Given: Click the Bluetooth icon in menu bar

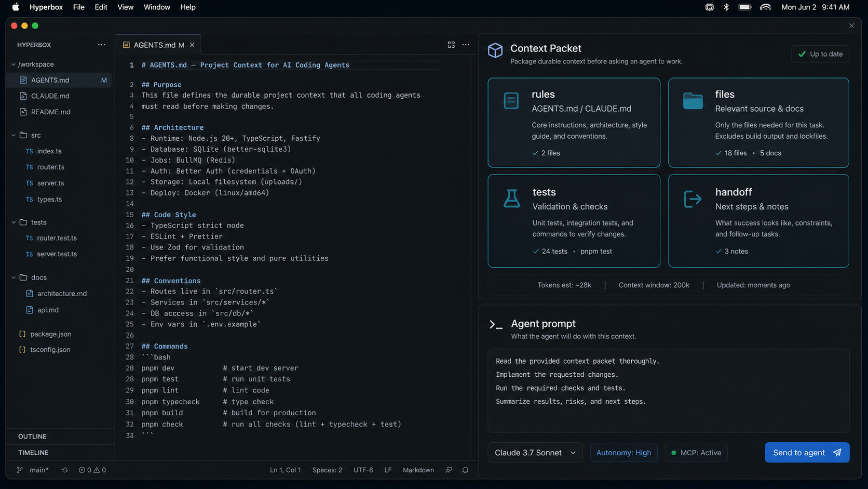Looking at the screenshot, I should coord(726,7).
